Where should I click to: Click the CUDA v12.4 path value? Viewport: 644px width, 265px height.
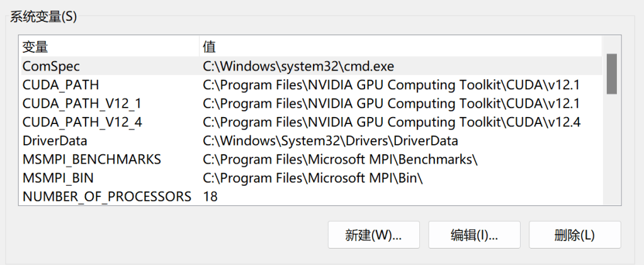pos(391,122)
